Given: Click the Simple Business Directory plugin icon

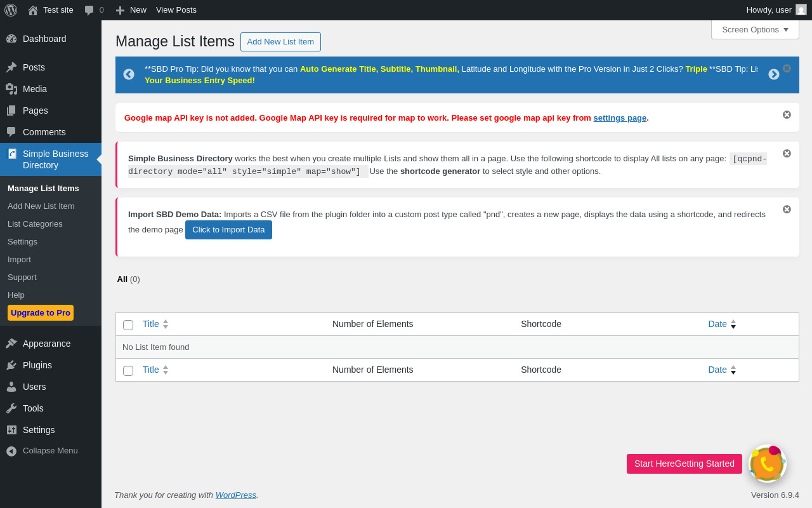Looking at the screenshot, I should (12, 154).
